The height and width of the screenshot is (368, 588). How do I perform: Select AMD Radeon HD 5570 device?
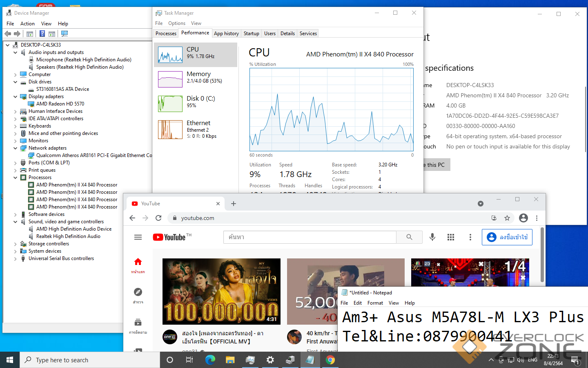pyautogui.click(x=60, y=104)
